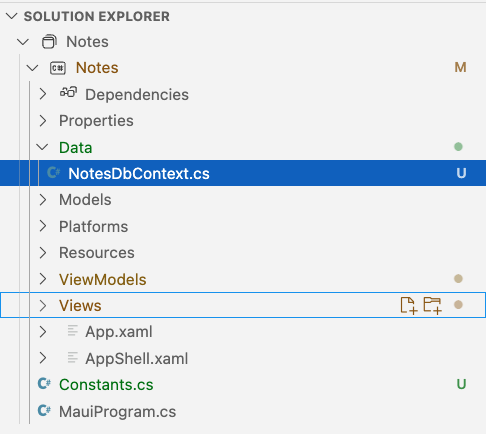The height and width of the screenshot is (434, 486).
Task: Select the Resources folder label
Action: point(97,253)
